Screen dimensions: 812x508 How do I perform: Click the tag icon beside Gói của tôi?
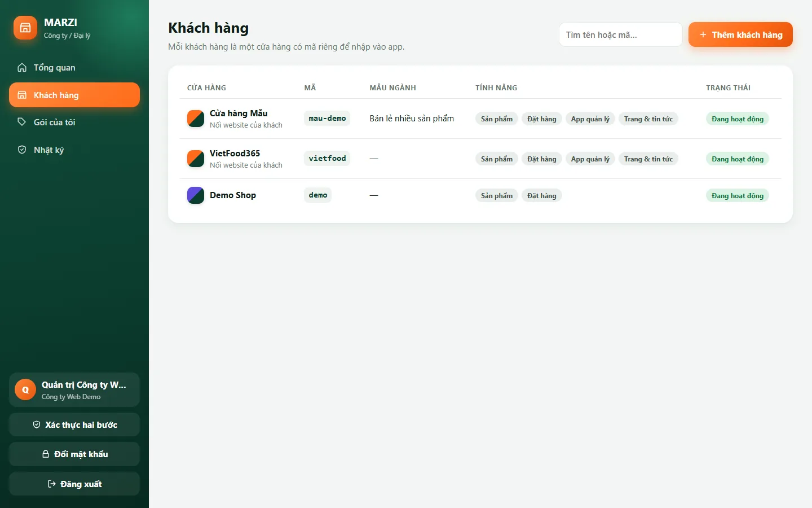click(x=22, y=122)
